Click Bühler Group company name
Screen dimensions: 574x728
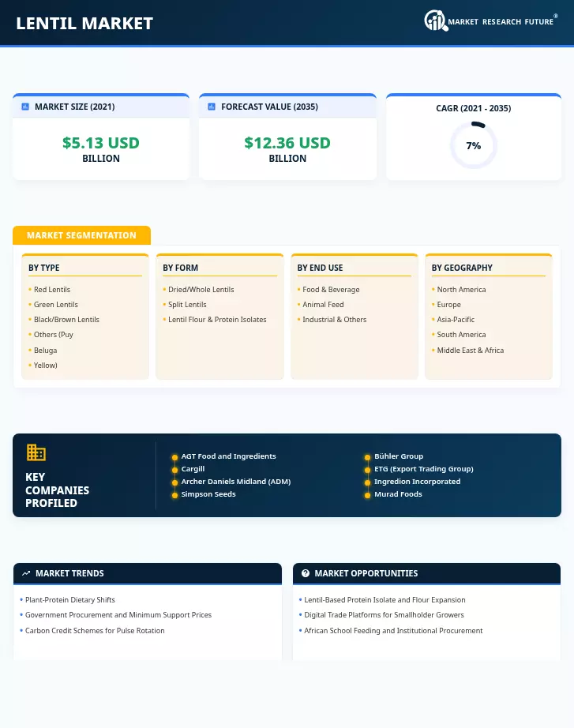399,456
